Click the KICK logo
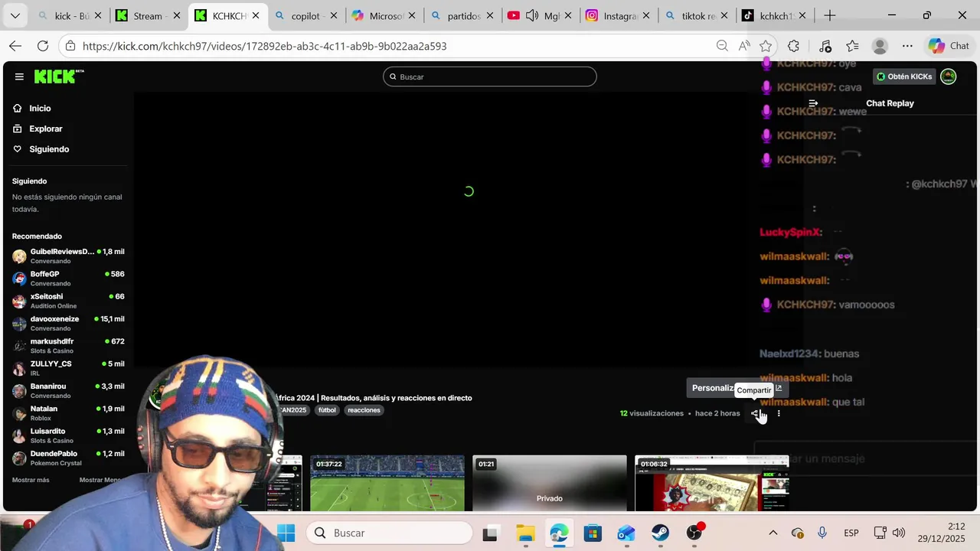Viewport: 980px width, 551px height. (59, 77)
